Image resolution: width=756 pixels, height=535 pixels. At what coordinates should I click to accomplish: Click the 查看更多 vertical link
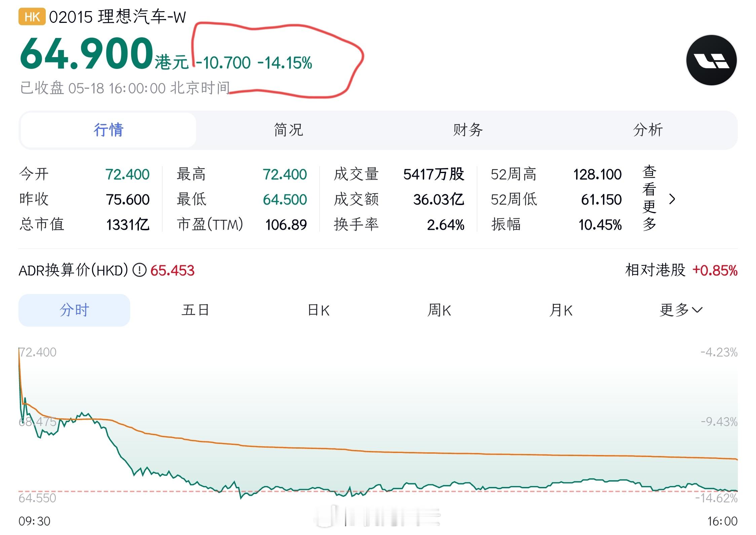point(649,199)
